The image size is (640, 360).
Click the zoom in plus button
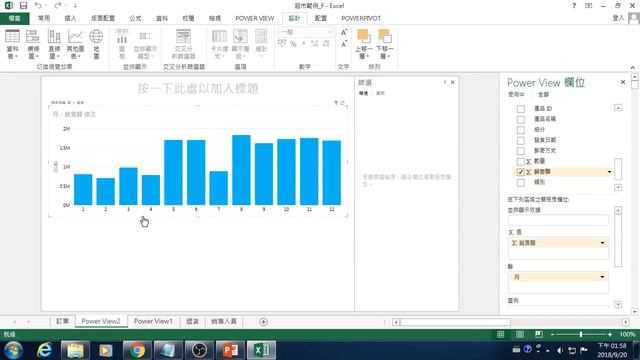[610, 334]
